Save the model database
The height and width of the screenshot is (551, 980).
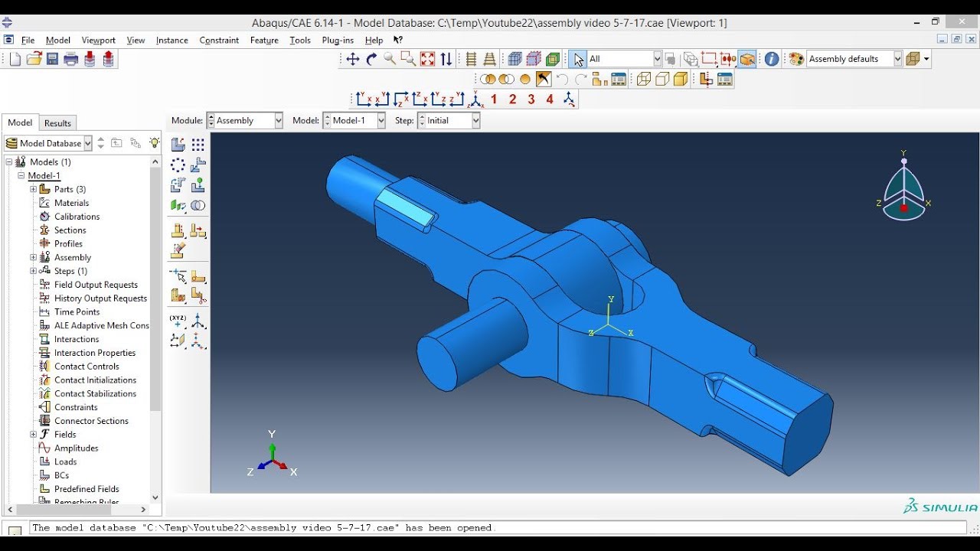[53, 59]
